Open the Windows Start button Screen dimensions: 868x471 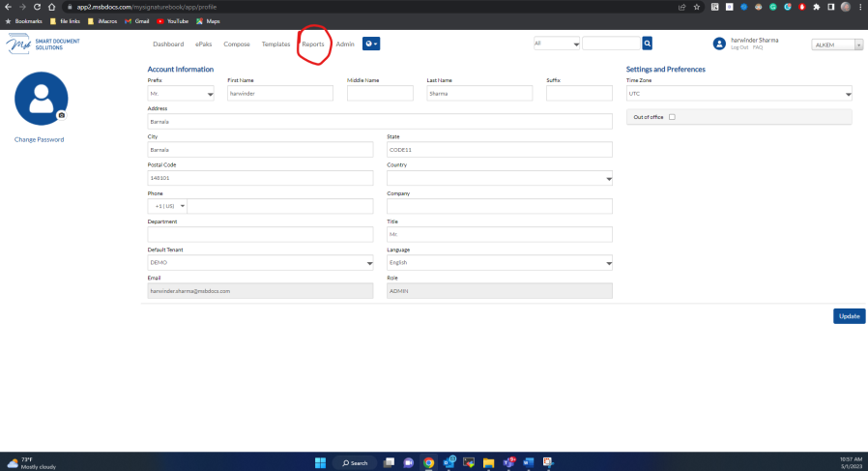pos(320,462)
